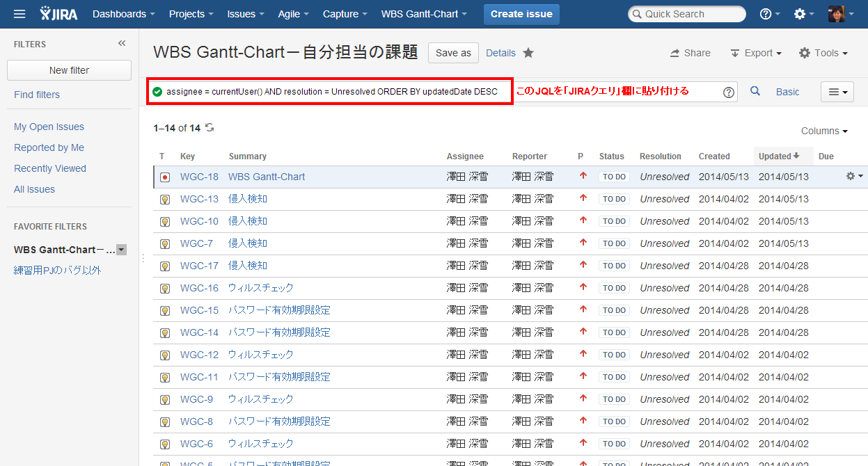Click the Save as button
The width and height of the screenshot is (868, 466).
click(453, 53)
